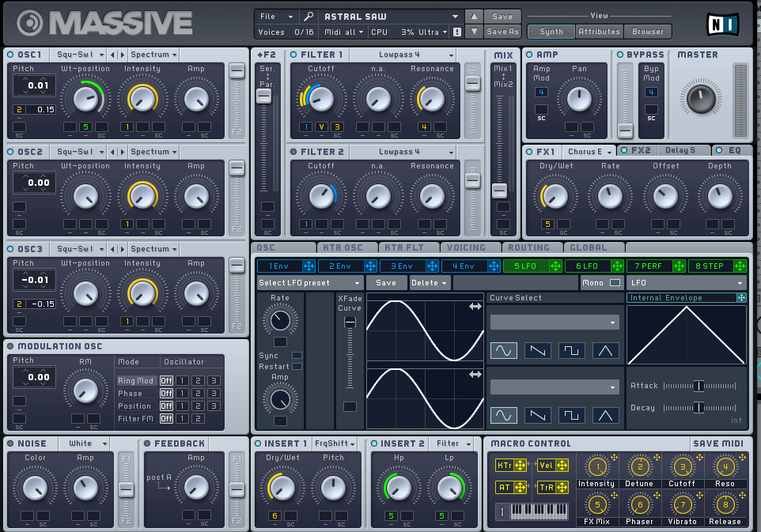
Task: Grab the macro 1 Intensity crosshair handle
Action: 615,458
